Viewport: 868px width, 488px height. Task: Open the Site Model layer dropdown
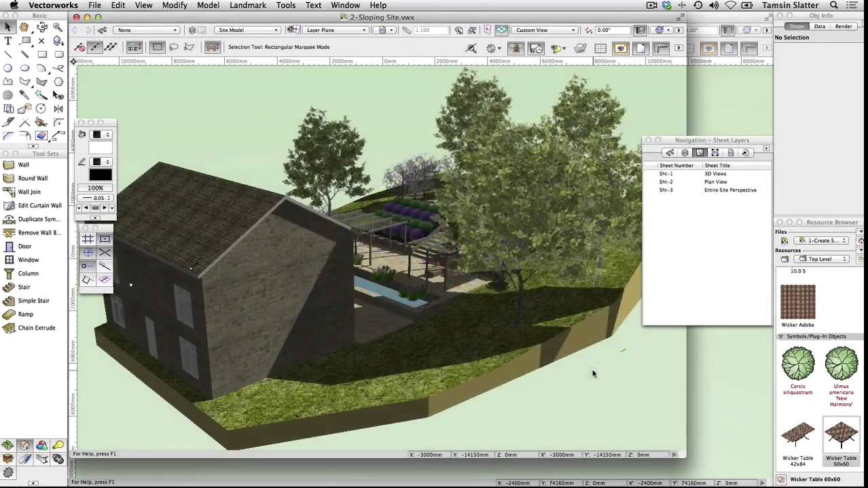(248, 30)
